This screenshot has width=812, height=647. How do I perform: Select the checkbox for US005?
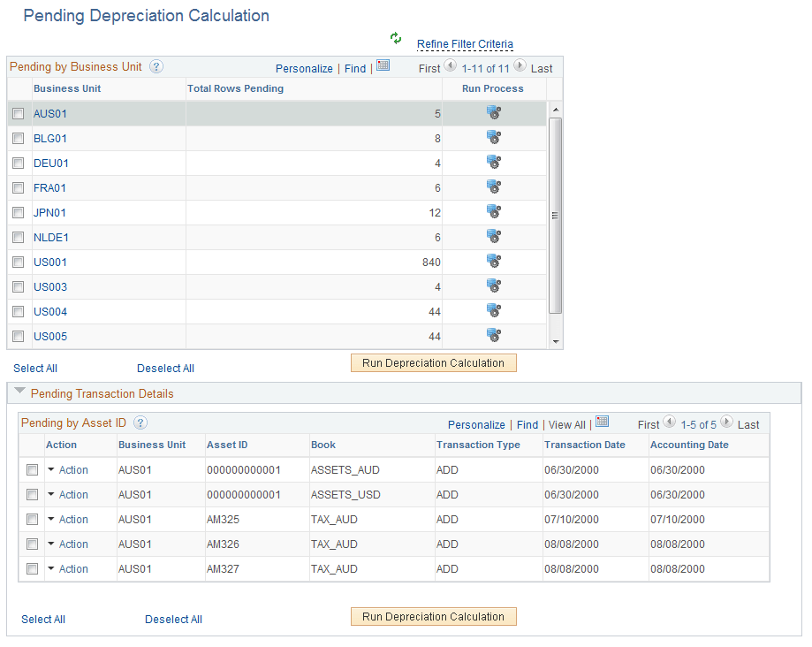19,336
